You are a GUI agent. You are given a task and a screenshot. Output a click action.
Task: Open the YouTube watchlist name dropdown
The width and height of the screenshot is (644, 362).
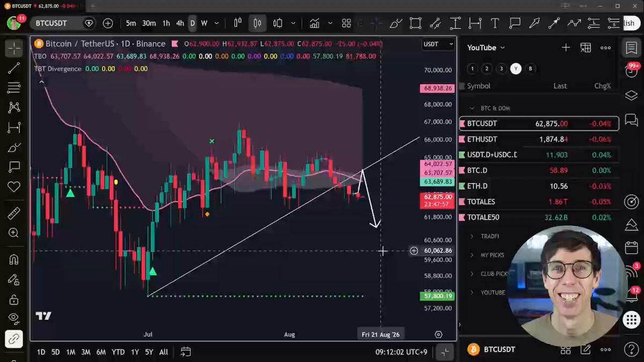pyautogui.click(x=486, y=48)
